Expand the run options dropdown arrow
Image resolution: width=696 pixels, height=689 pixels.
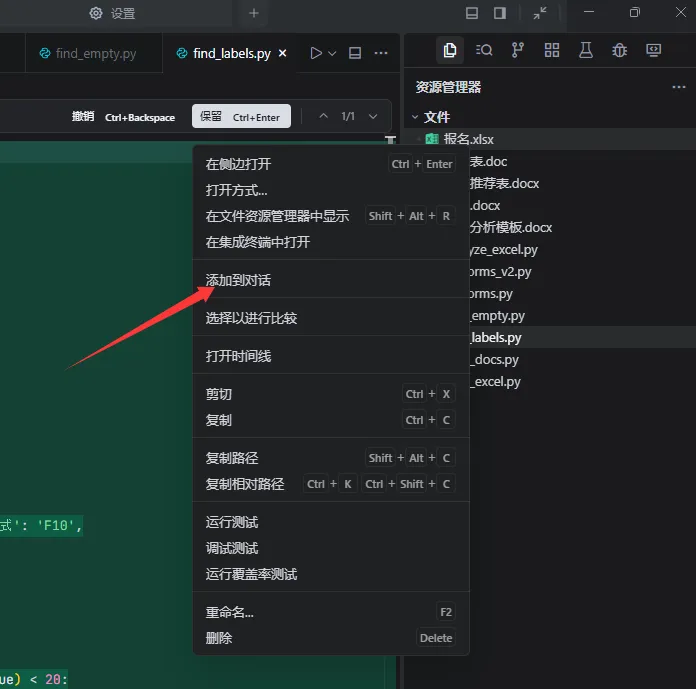click(x=332, y=54)
